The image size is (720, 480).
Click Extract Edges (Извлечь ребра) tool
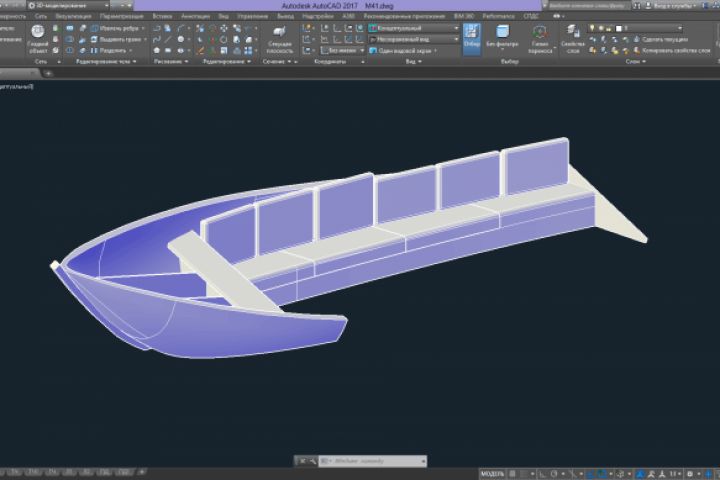click(x=117, y=28)
